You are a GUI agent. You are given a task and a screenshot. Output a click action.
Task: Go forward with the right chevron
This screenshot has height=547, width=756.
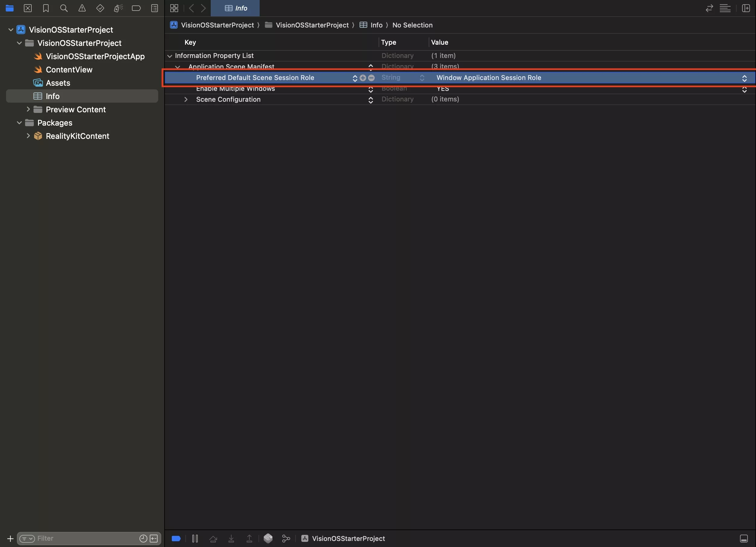(203, 8)
